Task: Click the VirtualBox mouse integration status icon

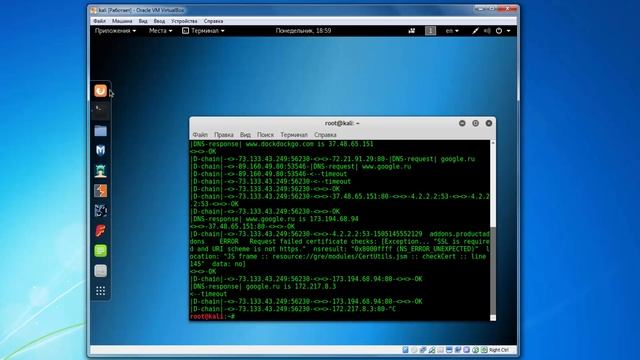Action: (x=475, y=350)
